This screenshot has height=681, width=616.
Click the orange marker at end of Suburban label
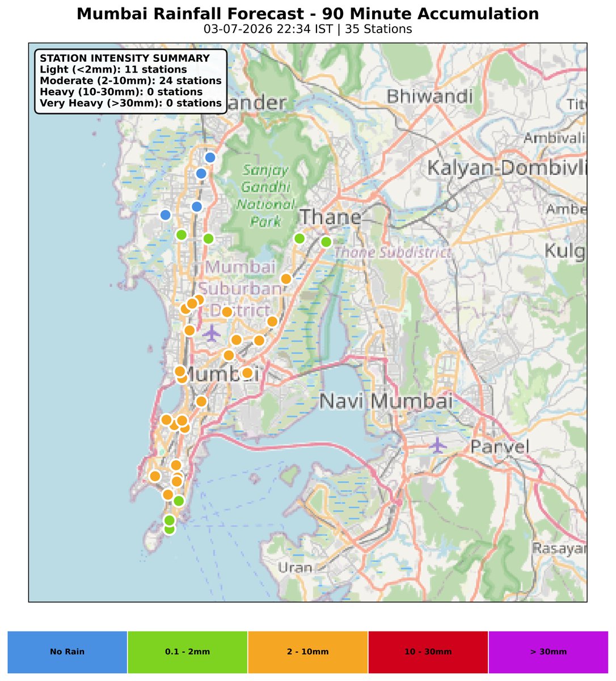pos(286,279)
